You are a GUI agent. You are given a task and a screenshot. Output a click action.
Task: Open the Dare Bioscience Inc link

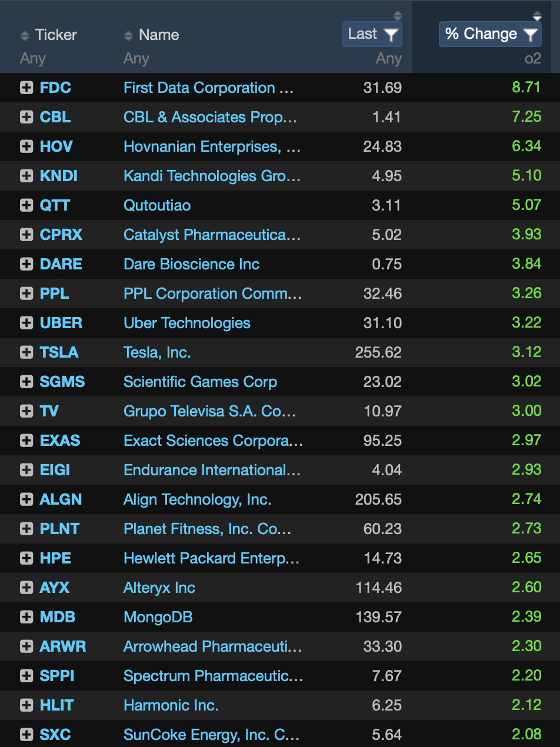[x=192, y=264]
